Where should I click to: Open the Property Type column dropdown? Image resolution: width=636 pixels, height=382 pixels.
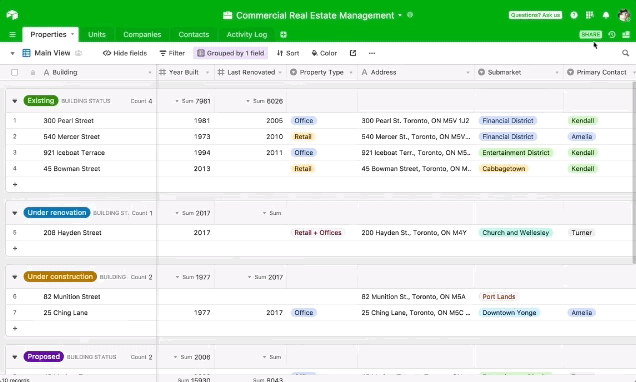tap(351, 73)
